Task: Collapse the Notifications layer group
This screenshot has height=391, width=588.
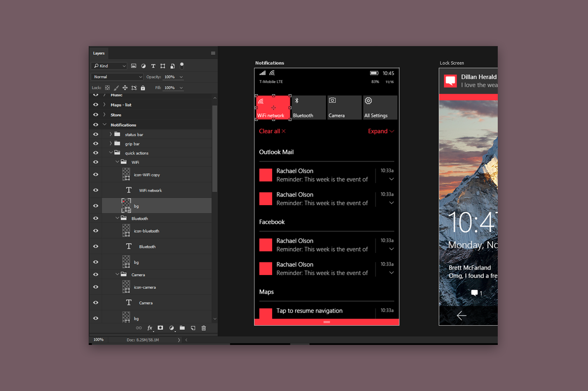Action: point(105,125)
